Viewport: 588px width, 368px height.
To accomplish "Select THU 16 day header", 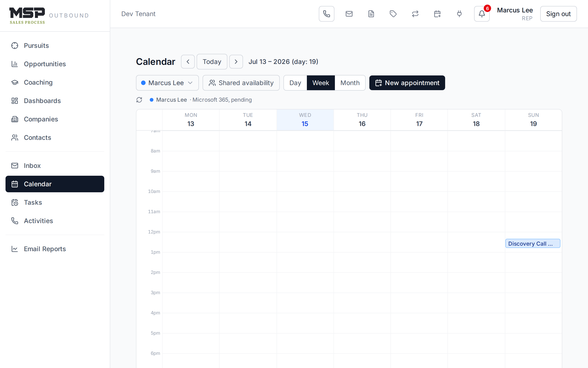I will point(362,120).
